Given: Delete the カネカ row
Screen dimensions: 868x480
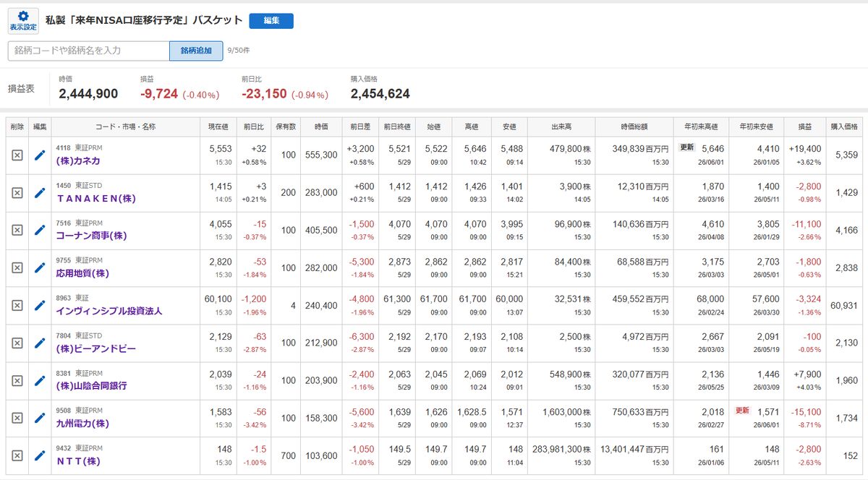Looking at the screenshot, I should (17, 155).
